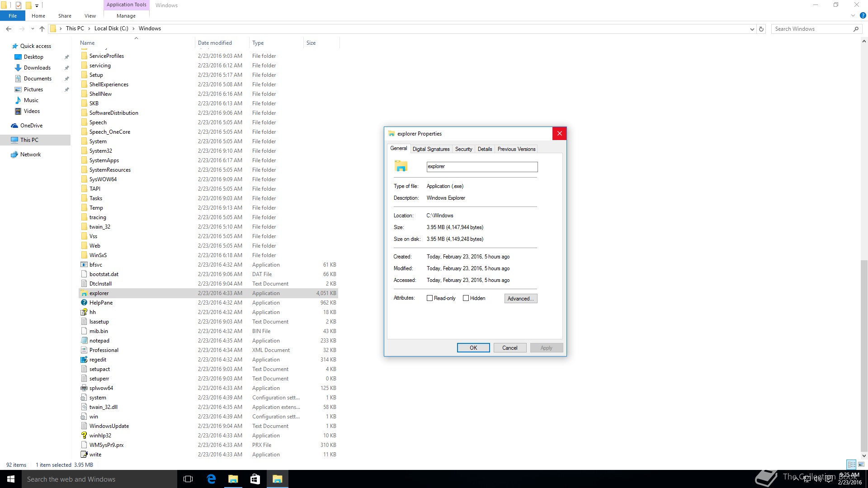Screen dimensions: 868x488
Task: Switch to large icons view layout
Action: (861, 465)
